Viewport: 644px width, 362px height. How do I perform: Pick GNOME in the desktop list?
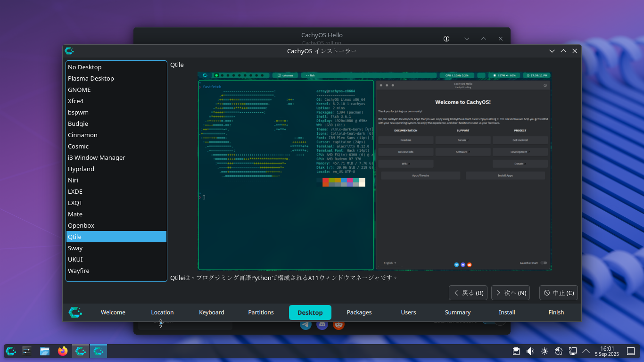pyautogui.click(x=79, y=90)
